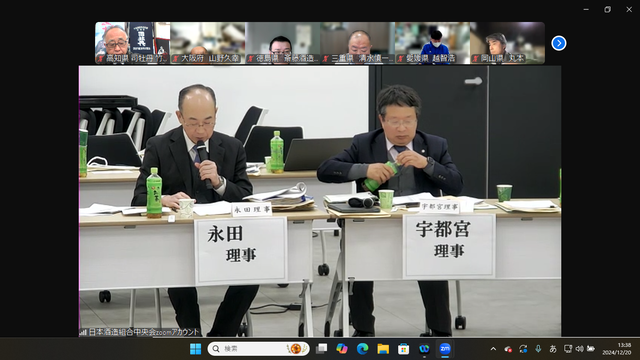Click the battery status tray icon

pos(591,349)
